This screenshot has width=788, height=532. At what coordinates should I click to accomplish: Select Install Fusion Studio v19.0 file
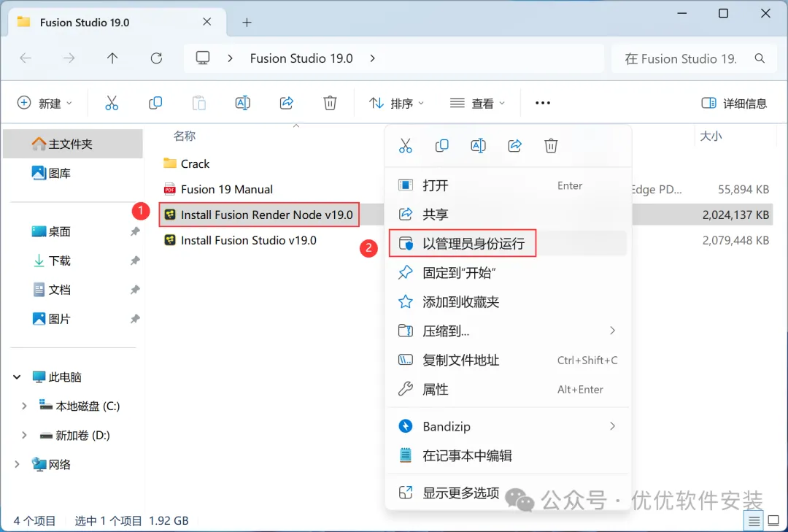coord(241,240)
